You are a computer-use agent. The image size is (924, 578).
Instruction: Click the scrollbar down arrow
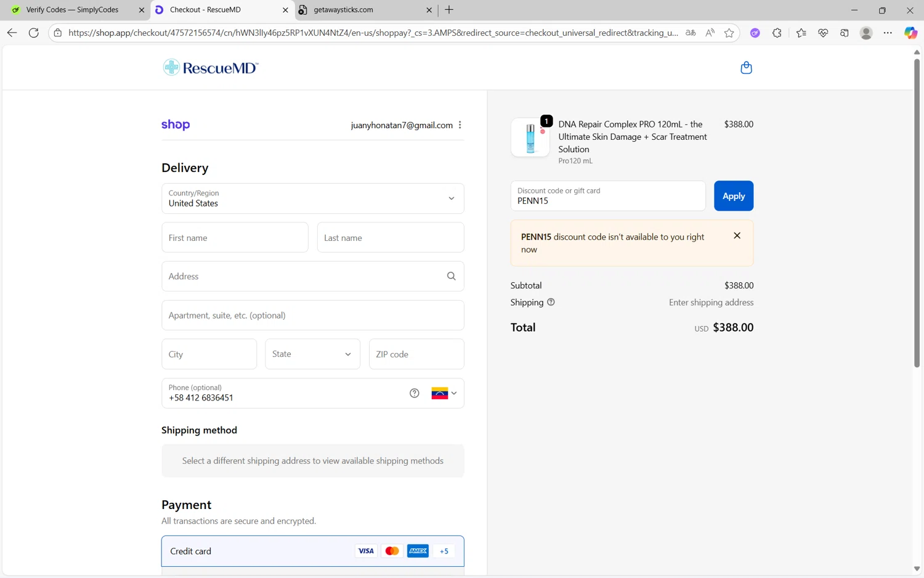pyautogui.click(x=917, y=569)
